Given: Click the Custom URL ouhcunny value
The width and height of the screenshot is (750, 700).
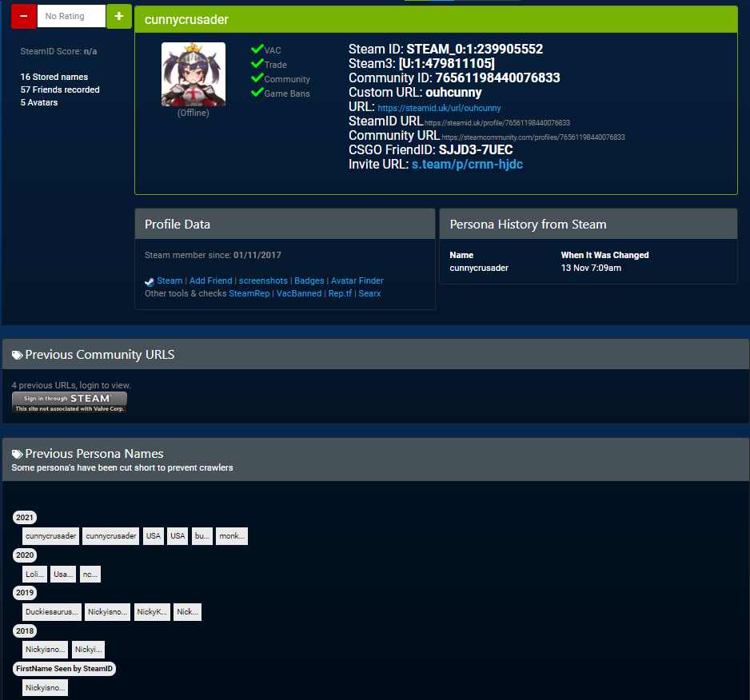Looking at the screenshot, I should [453, 93].
